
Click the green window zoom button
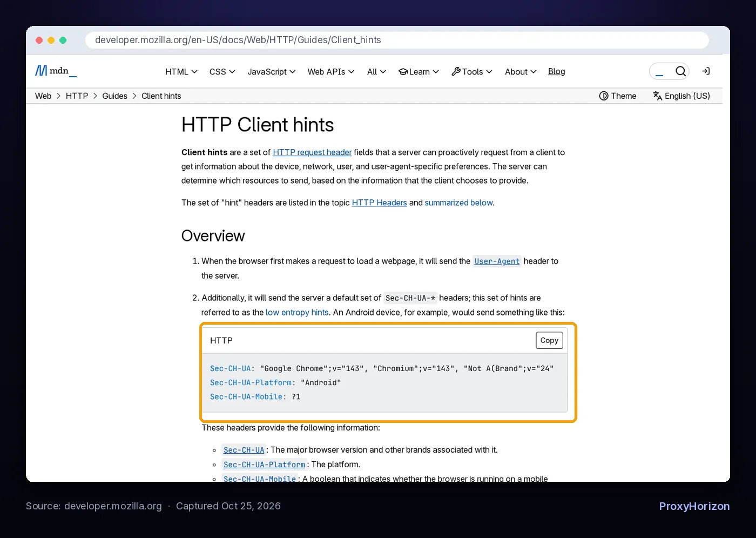pyautogui.click(x=63, y=40)
